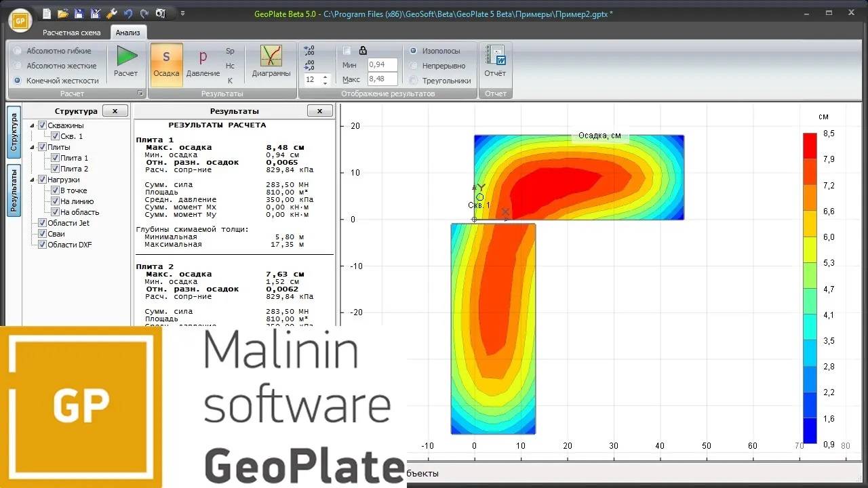This screenshot has height=488, width=868.
Task: Open the quick access toolbar customize arrow
Action: pos(182,14)
